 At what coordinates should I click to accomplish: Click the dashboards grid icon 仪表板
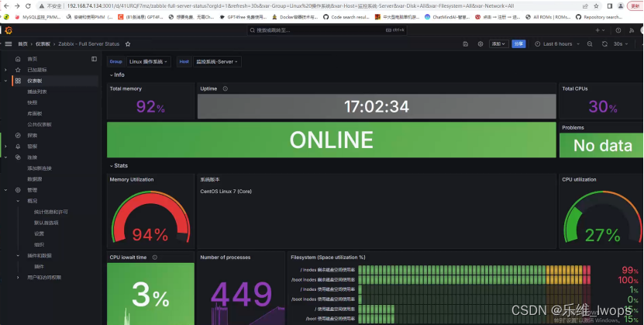click(18, 81)
